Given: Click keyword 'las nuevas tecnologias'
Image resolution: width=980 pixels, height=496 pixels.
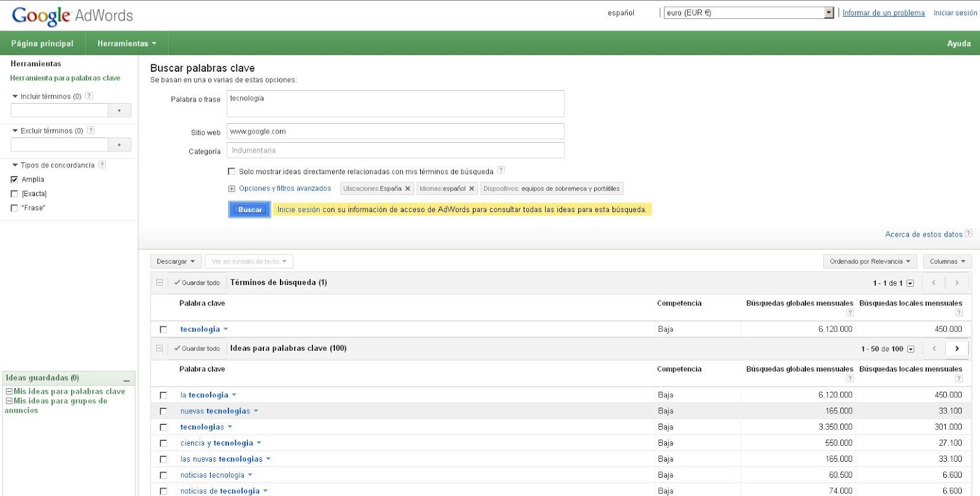Looking at the screenshot, I should [221, 459].
